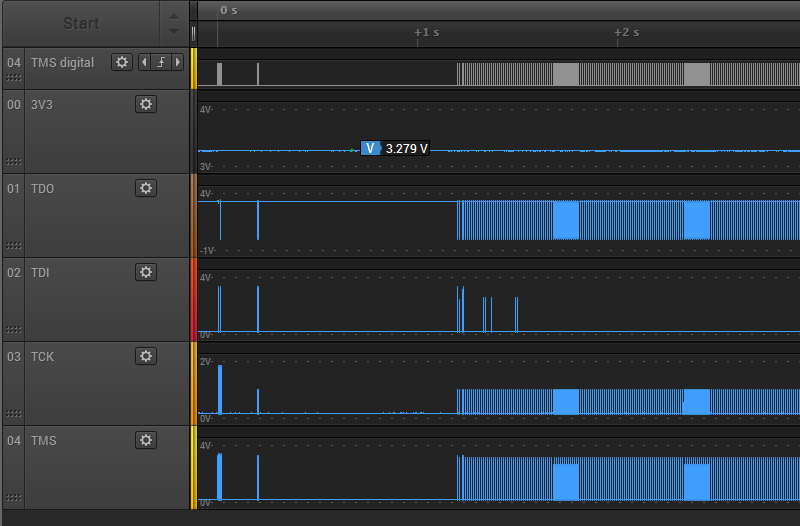Grab the drag handle of 3V3 channel

[14, 162]
